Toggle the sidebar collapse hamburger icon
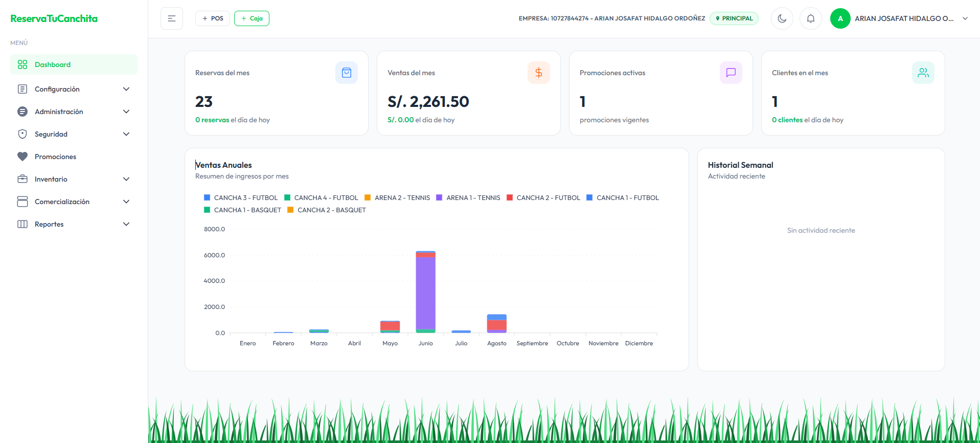 tap(172, 18)
